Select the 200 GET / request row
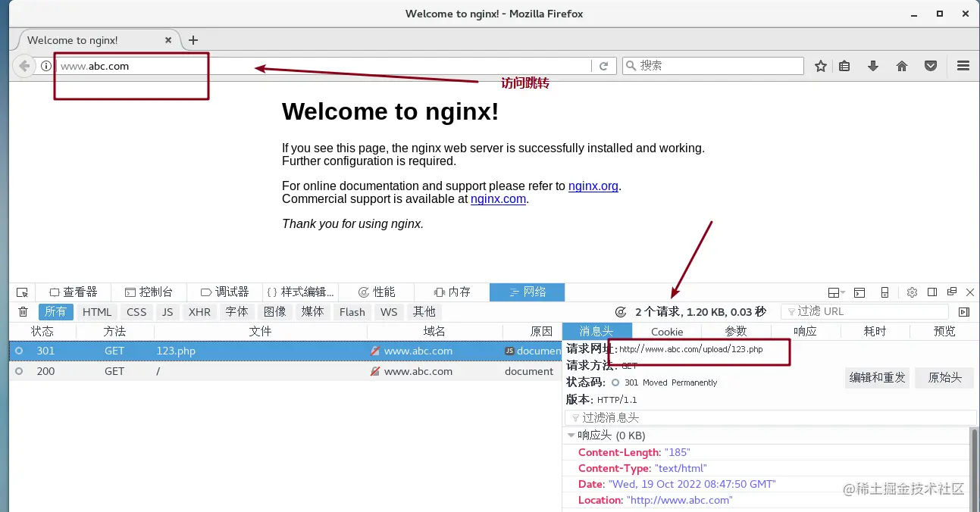This screenshot has width=980, height=512. click(x=285, y=372)
